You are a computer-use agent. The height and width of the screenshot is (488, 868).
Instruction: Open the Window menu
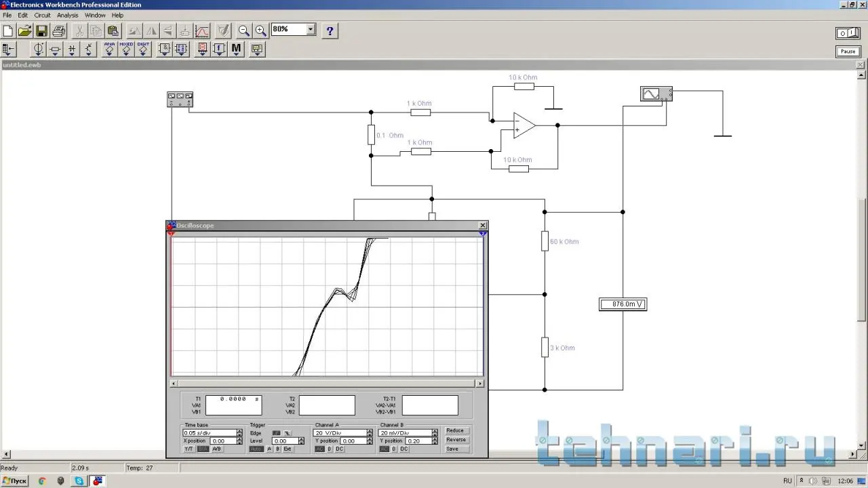point(95,15)
